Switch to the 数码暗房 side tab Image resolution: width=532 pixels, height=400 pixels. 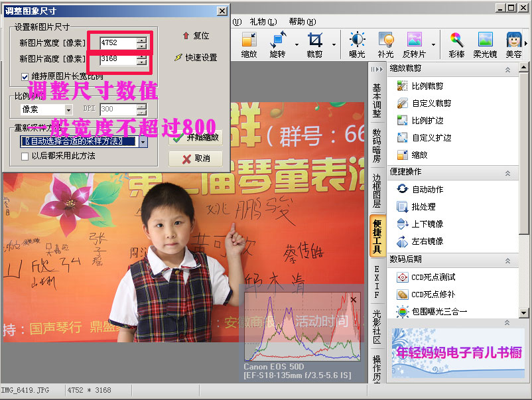(x=377, y=145)
